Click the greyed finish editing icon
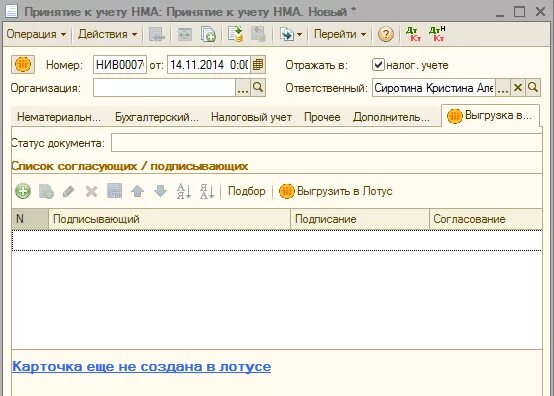This screenshot has height=396, width=554. 114,191
